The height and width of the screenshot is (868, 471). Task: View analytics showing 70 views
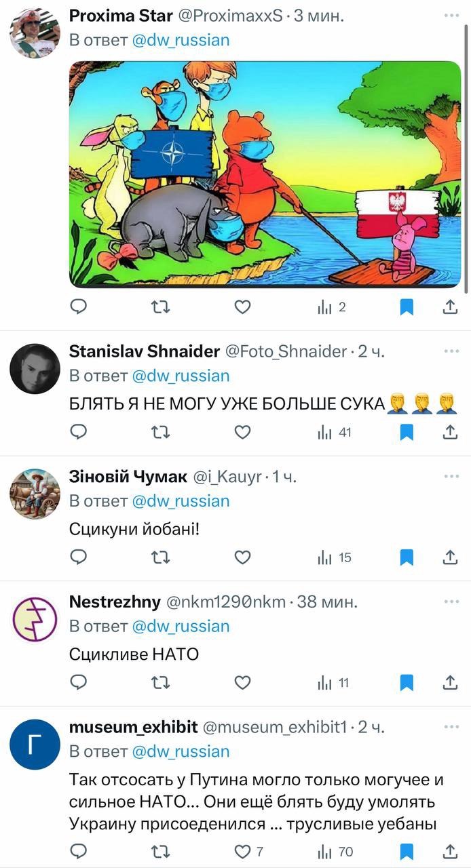click(335, 851)
